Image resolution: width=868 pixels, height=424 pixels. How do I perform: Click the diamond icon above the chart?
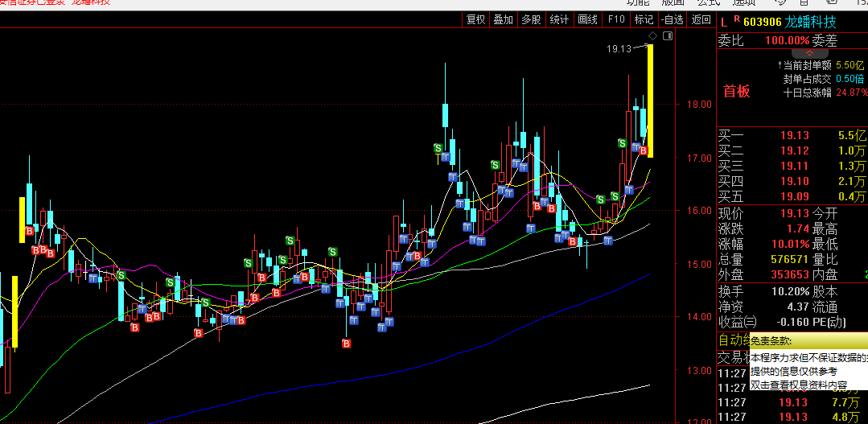[x=652, y=36]
